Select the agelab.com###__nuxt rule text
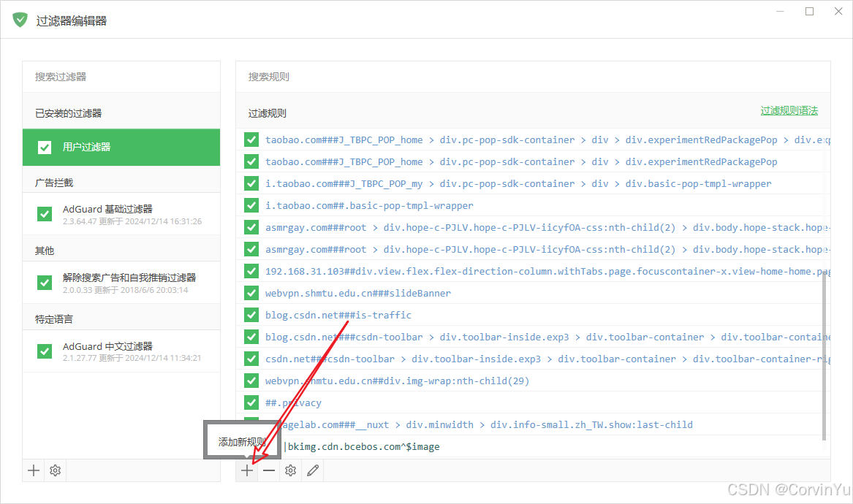The height and width of the screenshot is (504, 853). point(488,424)
